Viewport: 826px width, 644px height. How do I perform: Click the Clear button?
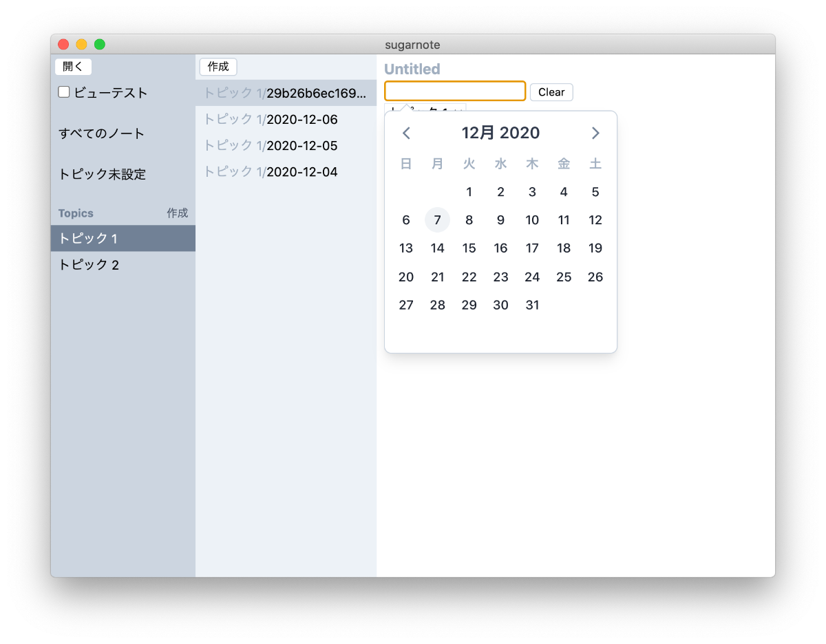coord(551,92)
